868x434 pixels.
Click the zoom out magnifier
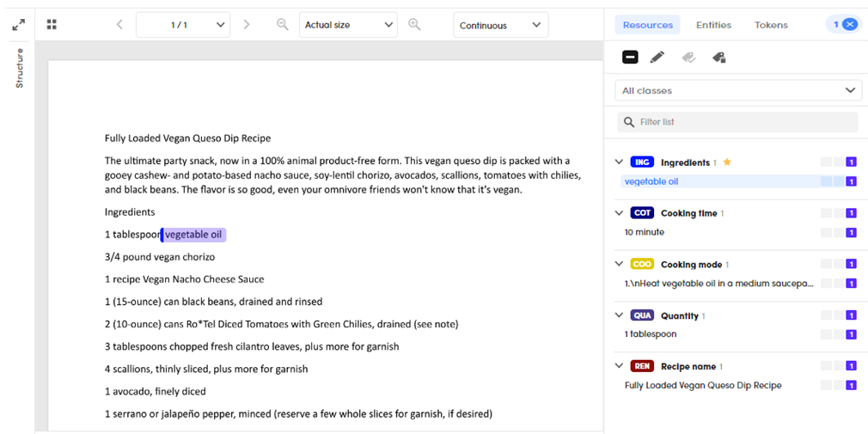tap(282, 25)
